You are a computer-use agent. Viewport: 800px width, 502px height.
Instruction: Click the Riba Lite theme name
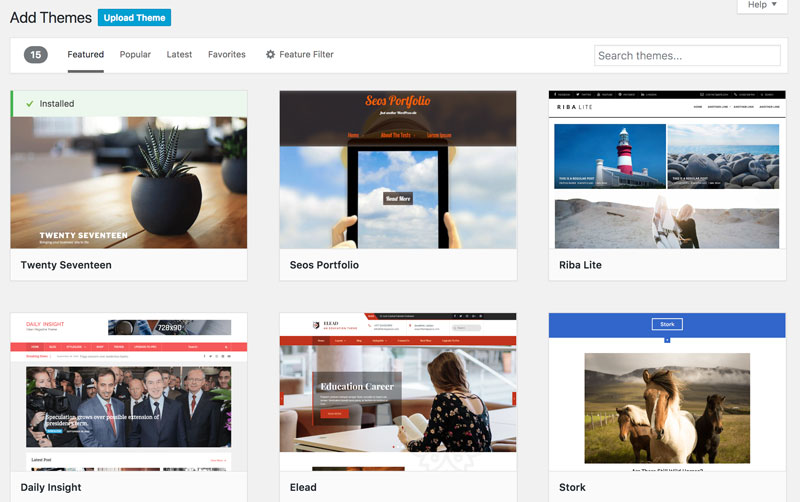pyautogui.click(x=580, y=265)
